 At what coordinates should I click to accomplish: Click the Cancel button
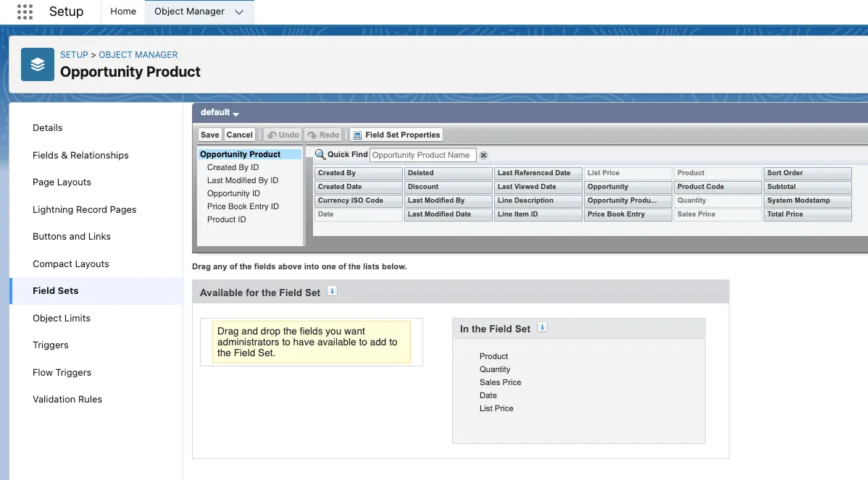pos(239,135)
